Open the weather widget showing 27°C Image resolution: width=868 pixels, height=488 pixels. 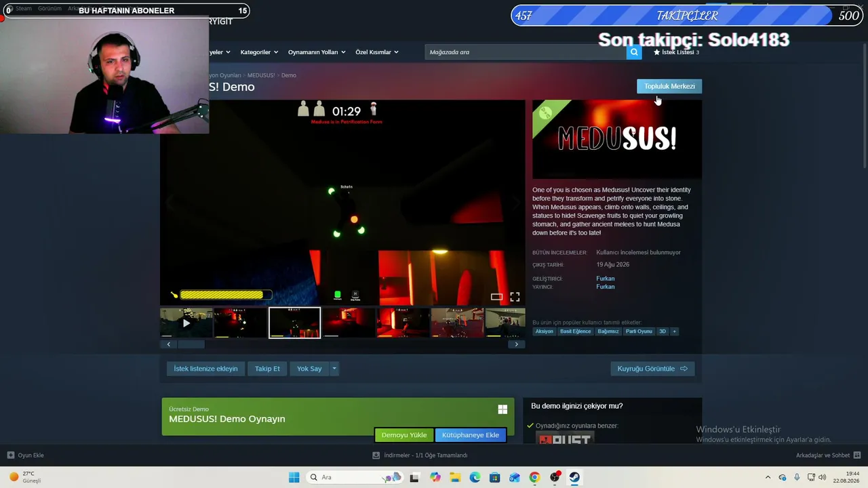[25, 477]
